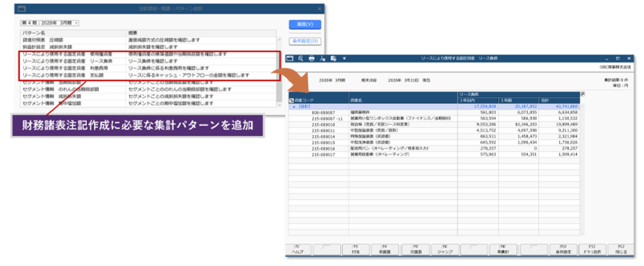
Task: Select the セグメント情報 期中増加額 row
Action: click(149, 103)
